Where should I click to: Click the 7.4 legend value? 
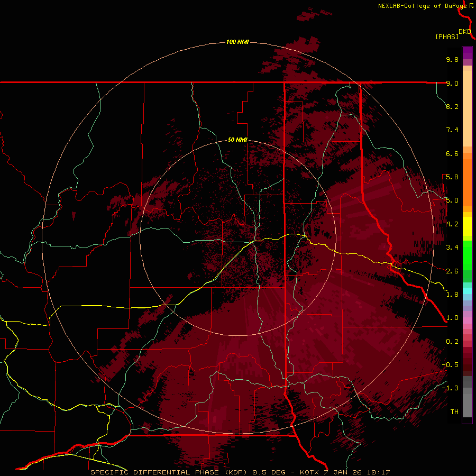tap(452, 130)
